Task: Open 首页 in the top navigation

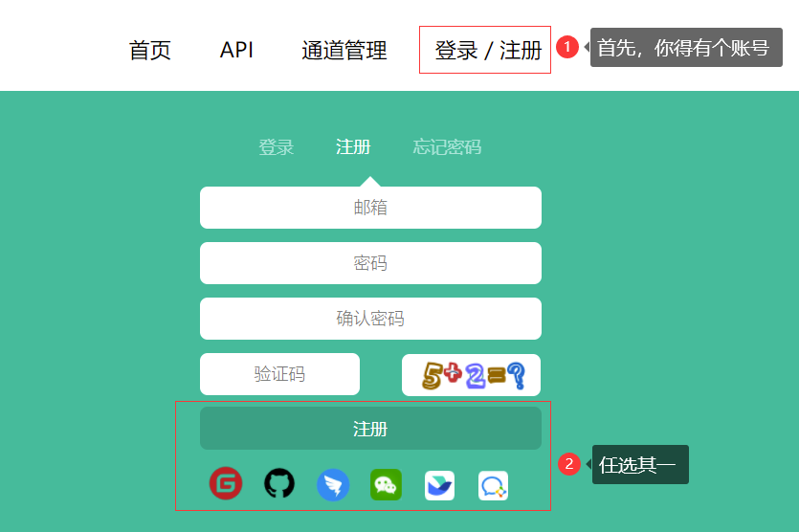Action: (x=150, y=51)
